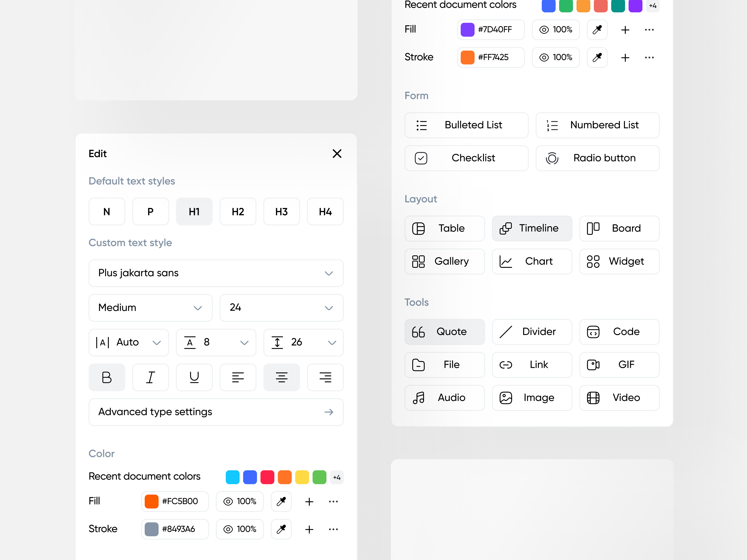This screenshot has width=747, height=560.
Task: Toggle bold formatting
Action: pyautogui.click(x=107, y=377)
